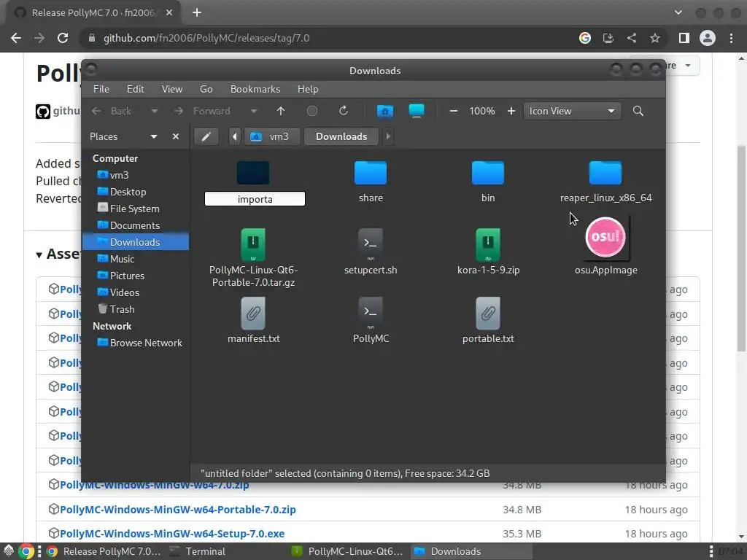Zoom out with the minus button

(454, 111)
